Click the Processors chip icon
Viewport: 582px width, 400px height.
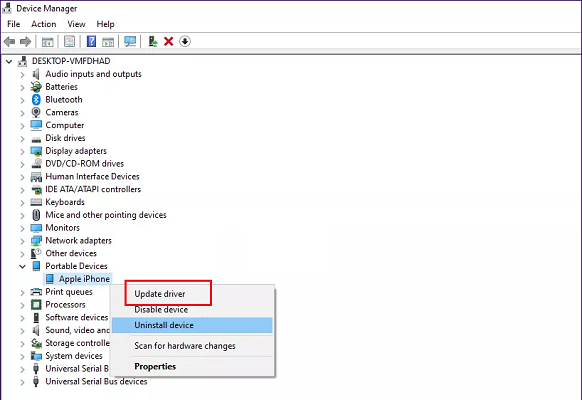point(36,305)
